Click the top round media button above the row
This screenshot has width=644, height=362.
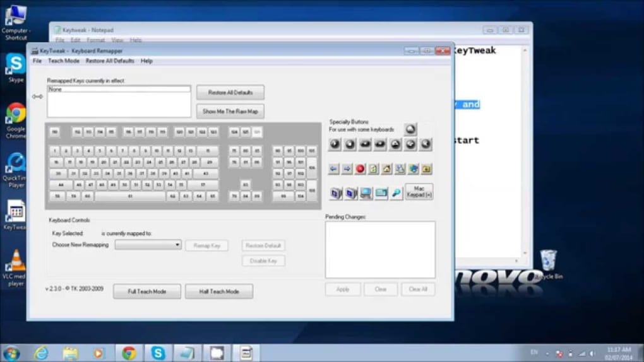[411, 129]
